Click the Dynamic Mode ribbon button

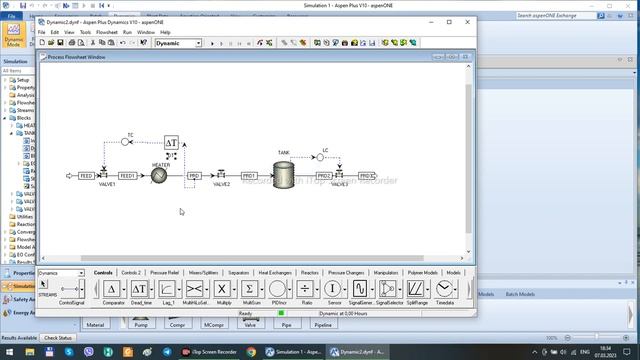click(x=13, y=35)
